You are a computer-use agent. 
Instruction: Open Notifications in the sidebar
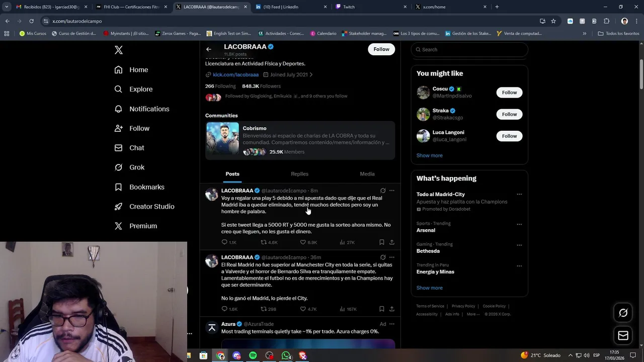tap(142, 109)
